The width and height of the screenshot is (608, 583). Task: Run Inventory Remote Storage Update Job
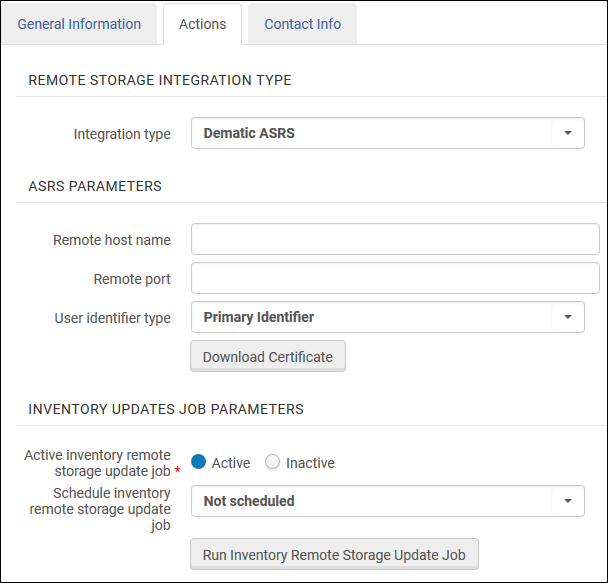(x=335, y=553)
